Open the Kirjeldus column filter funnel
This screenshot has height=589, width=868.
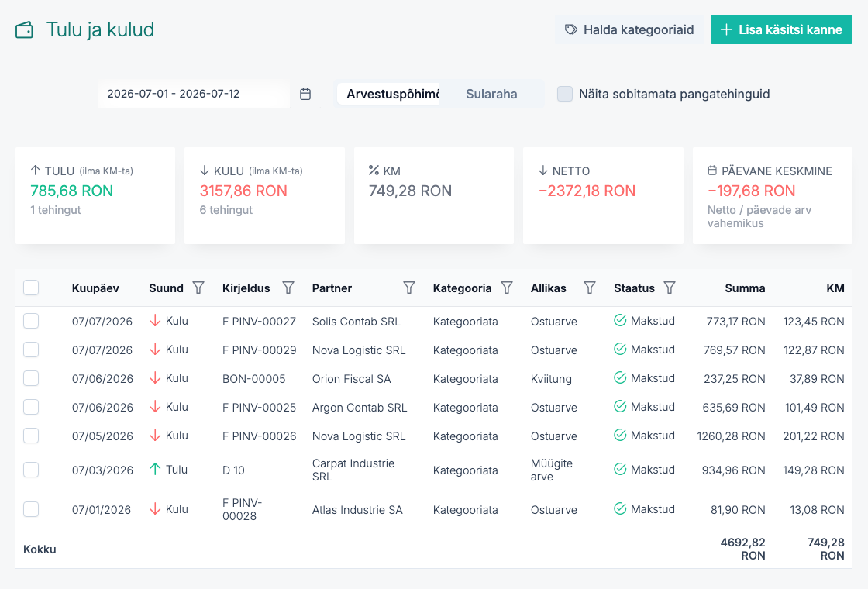pyautogui.click(x=288, y=288)
